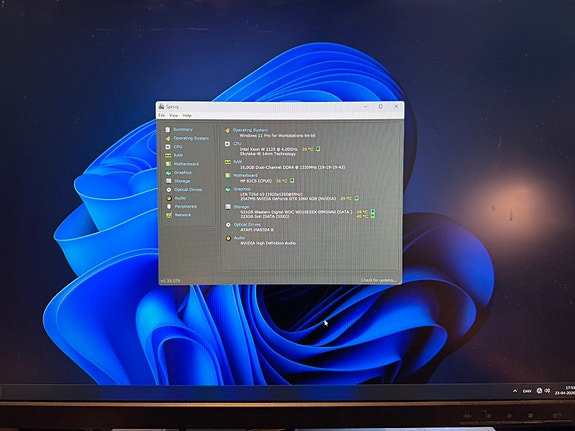Open the Help menu
The width and height of the screenshot is (575, 431).
[x=187, y=115]
